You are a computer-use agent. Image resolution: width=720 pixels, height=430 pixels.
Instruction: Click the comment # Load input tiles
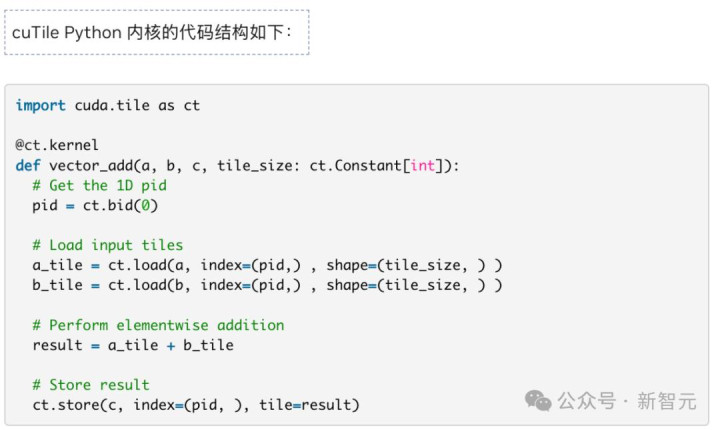coord(107,245)
